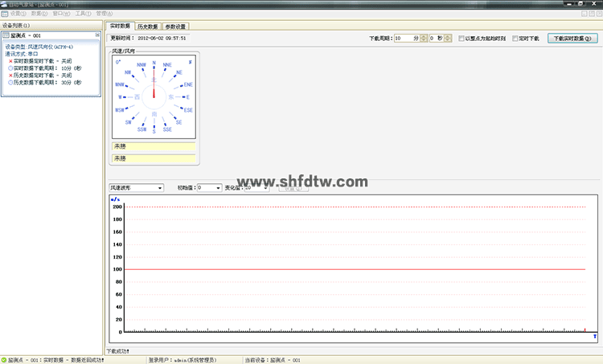The image size is (603, 364).
Task: Click the red X beside 历史数据定时下载
Action: (10, 76)
